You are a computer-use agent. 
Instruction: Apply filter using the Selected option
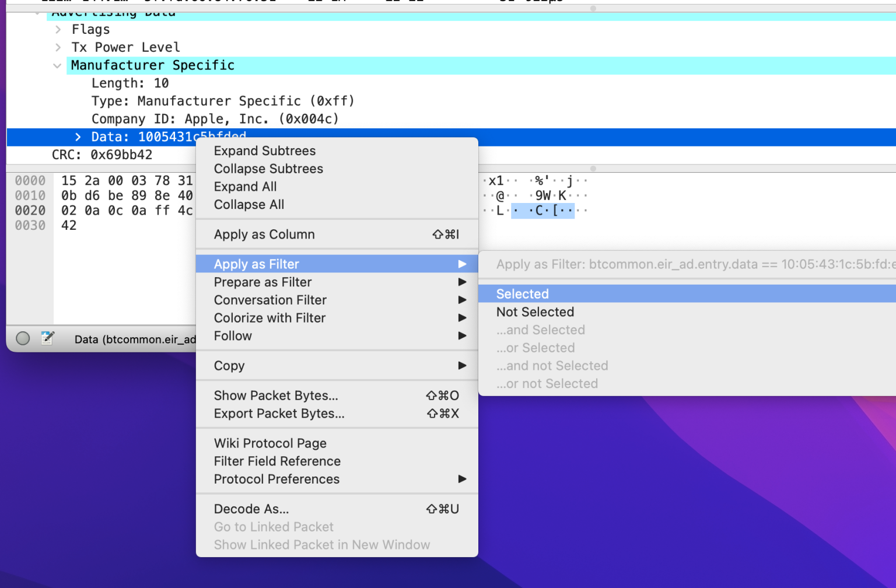click(x=521, y=293)
